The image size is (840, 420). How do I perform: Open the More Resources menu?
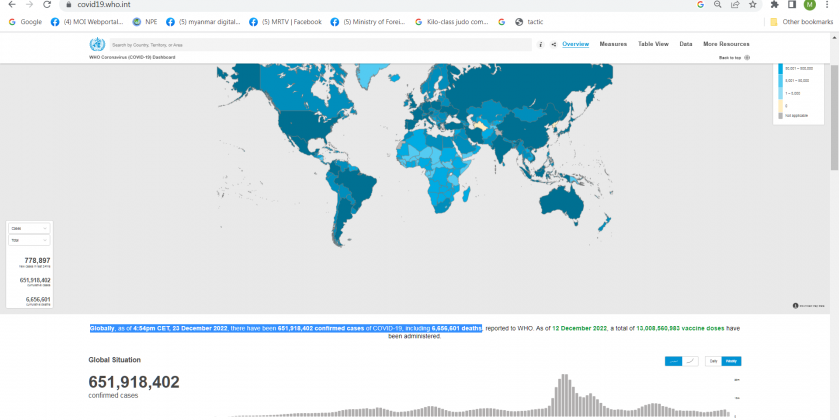pyautogui.click(x=726, y=44)
